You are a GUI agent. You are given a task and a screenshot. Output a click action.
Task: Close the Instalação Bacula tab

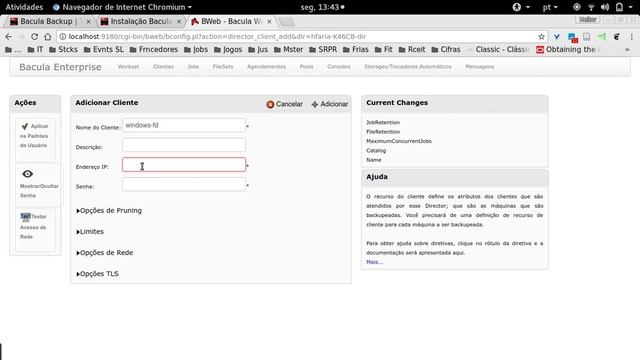[179, 22]
